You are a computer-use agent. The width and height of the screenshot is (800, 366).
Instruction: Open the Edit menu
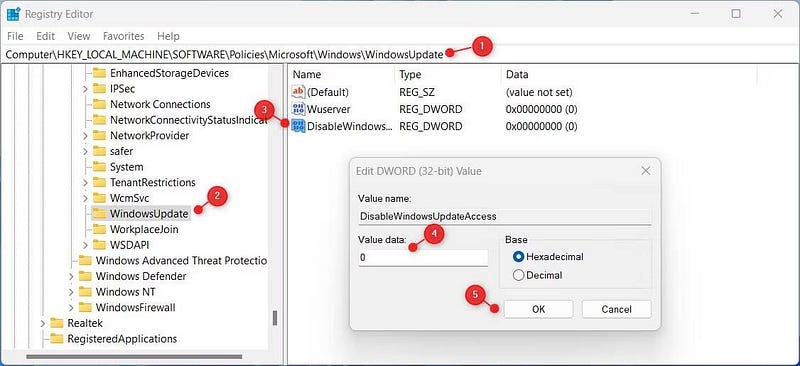(45, 36)
